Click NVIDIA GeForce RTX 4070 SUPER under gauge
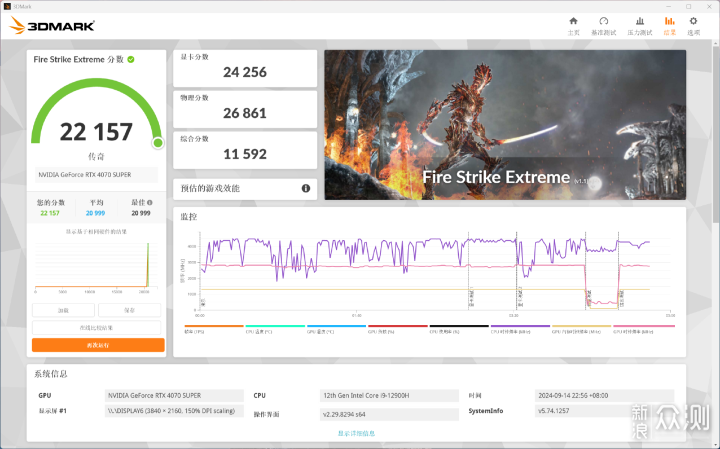The width and height of the screenshot is (720, 449). 96,175
